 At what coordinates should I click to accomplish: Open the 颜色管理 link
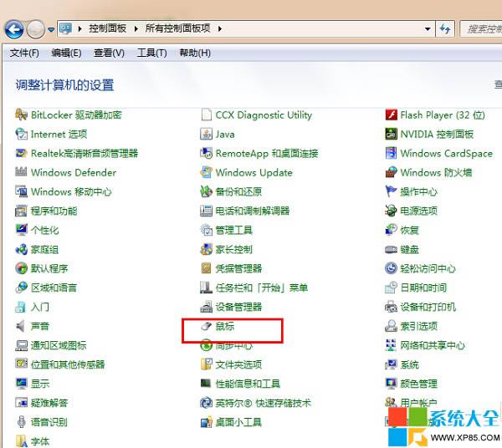[419, 384]
